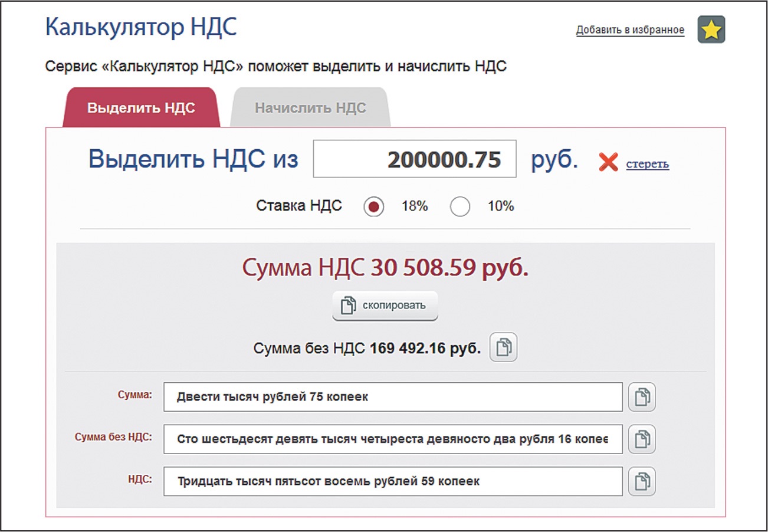
Task: Copy the 'Сумма без НДС' words field
Action: click(642, 439)
